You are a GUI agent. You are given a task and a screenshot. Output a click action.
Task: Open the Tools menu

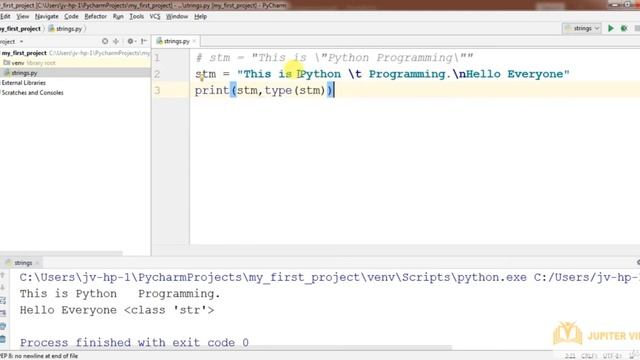[136, 16]
